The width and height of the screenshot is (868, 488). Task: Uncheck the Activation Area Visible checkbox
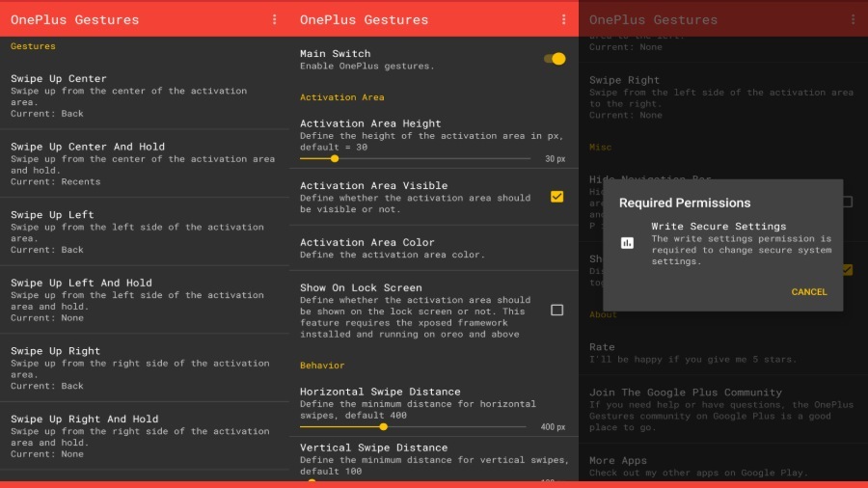(x=556, y=197)
